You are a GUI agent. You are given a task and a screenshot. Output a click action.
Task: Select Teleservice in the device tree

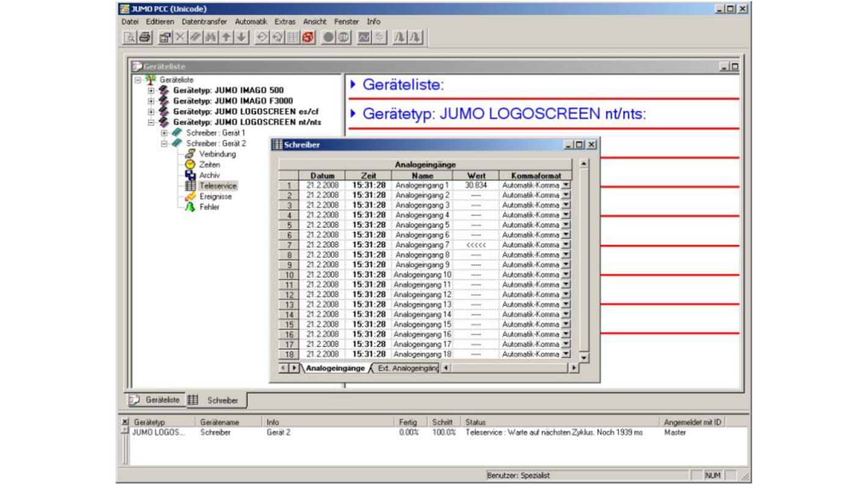(x=218, y=185)
